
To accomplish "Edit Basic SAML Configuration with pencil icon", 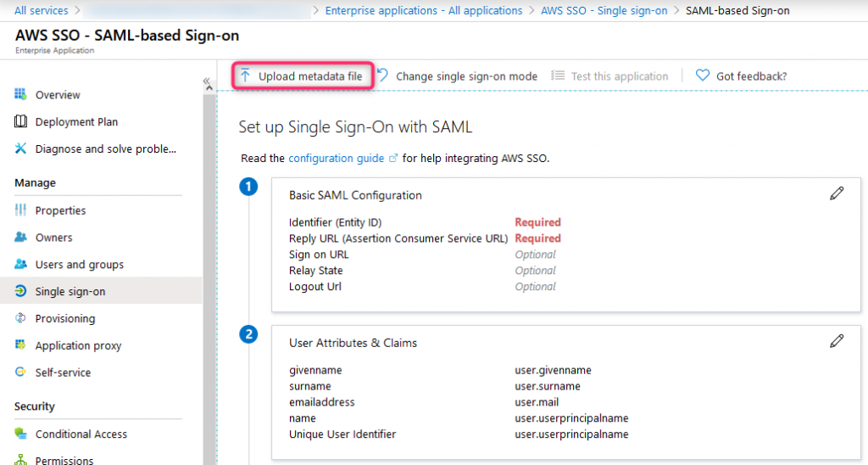I will coord(837,193).
